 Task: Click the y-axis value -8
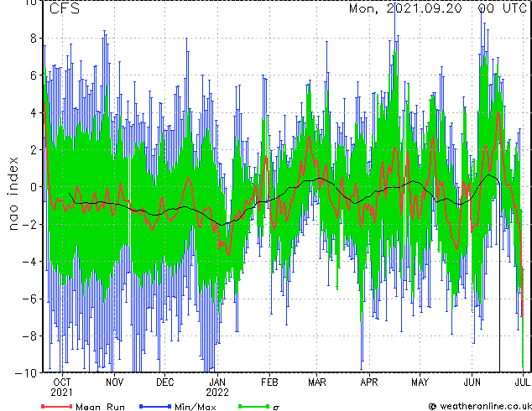coord(29,336)
